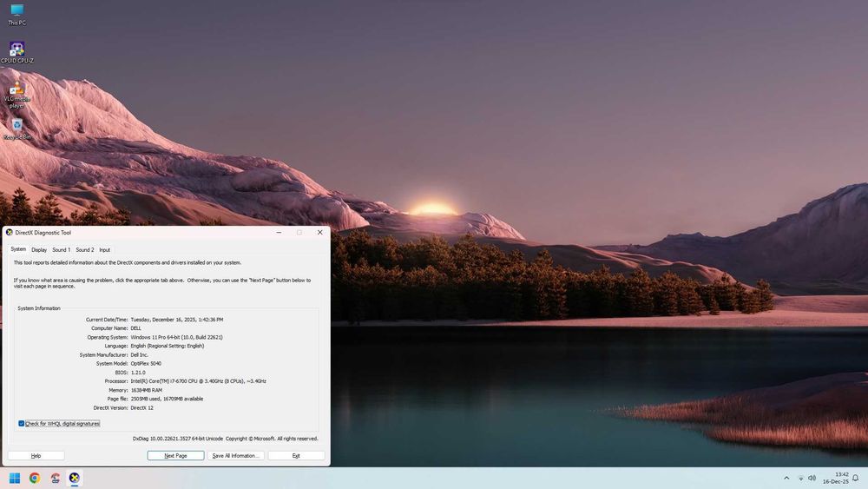The image size is (868, 489).
Task: Minimize the DirectX Diagnostic Tool window
Action: [x=279, y=233]
